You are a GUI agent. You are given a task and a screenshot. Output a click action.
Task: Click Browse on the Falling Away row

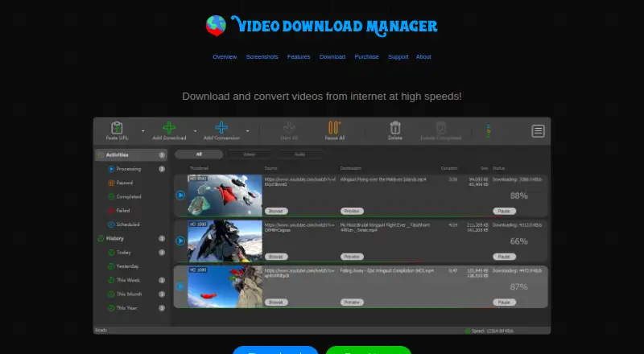click(x=276, y=303)
